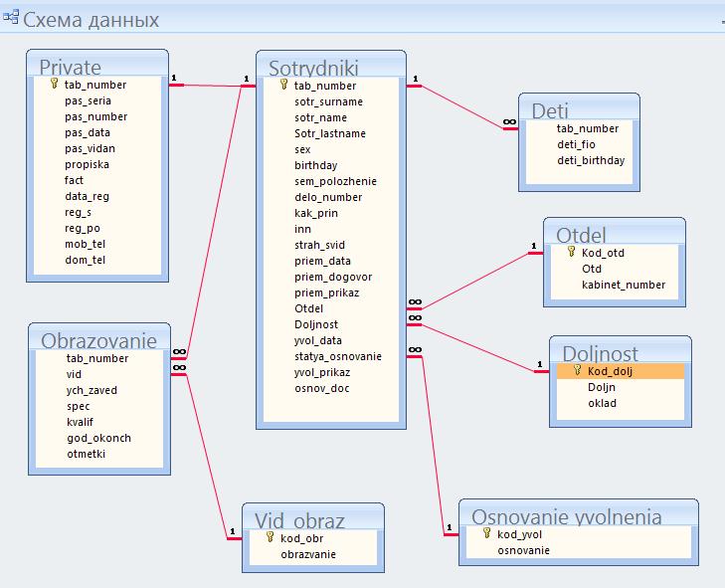Select kabinet_number field in Otdel
Viewport: 725px width, 588px height.
pos(624,285)
